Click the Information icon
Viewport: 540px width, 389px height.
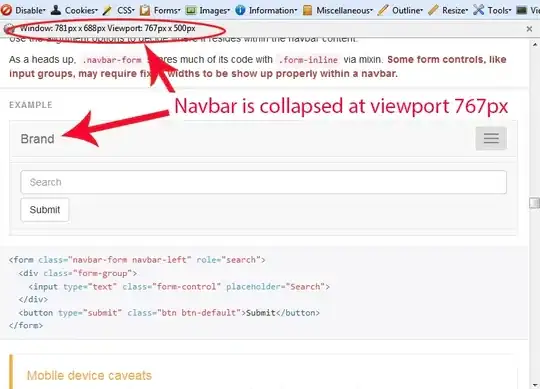(240, 10)
